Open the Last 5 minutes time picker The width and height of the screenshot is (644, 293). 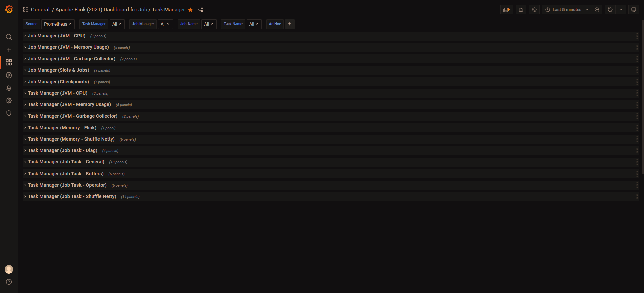coord(567,10)
